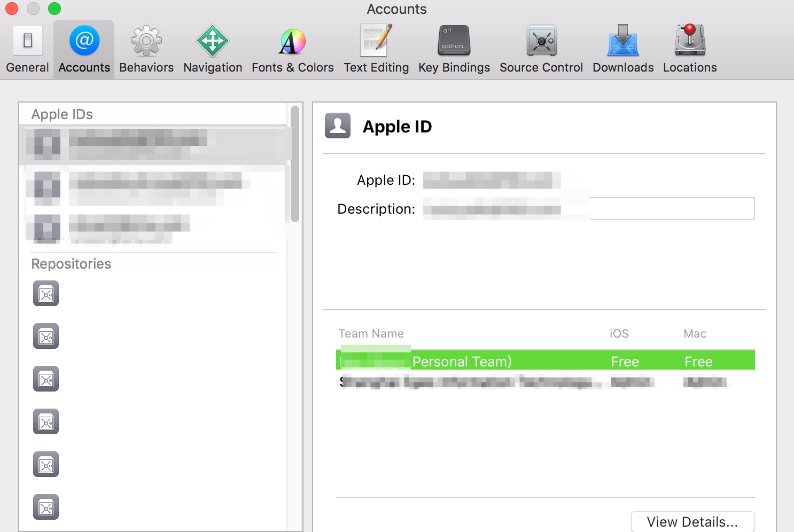This screenshot has width=794, height=532.
Task: Select the fourth repository icon in list
Action: point(46,422)
